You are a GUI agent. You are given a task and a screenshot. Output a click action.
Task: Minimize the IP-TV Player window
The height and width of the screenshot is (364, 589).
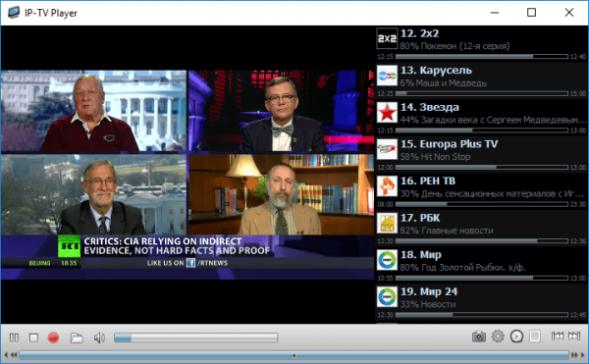click(x=495, y=13)
